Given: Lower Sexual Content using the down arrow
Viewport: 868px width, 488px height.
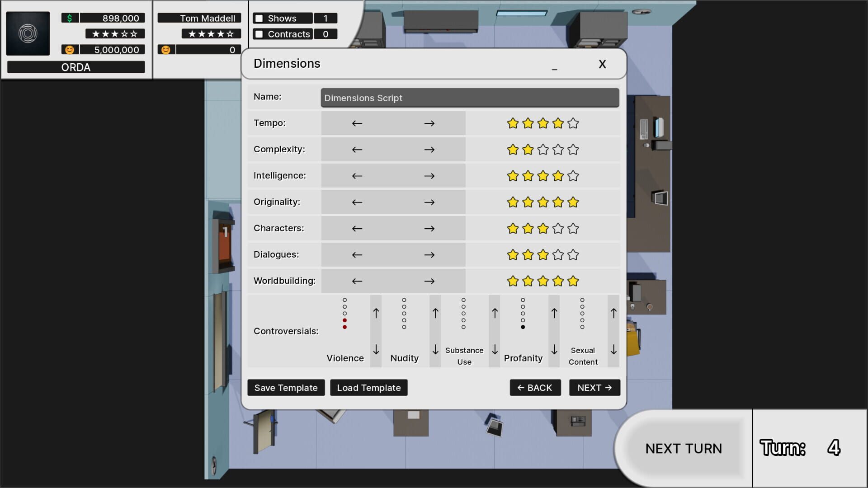Looking at the screenshot, I should [x=613, y=349].
